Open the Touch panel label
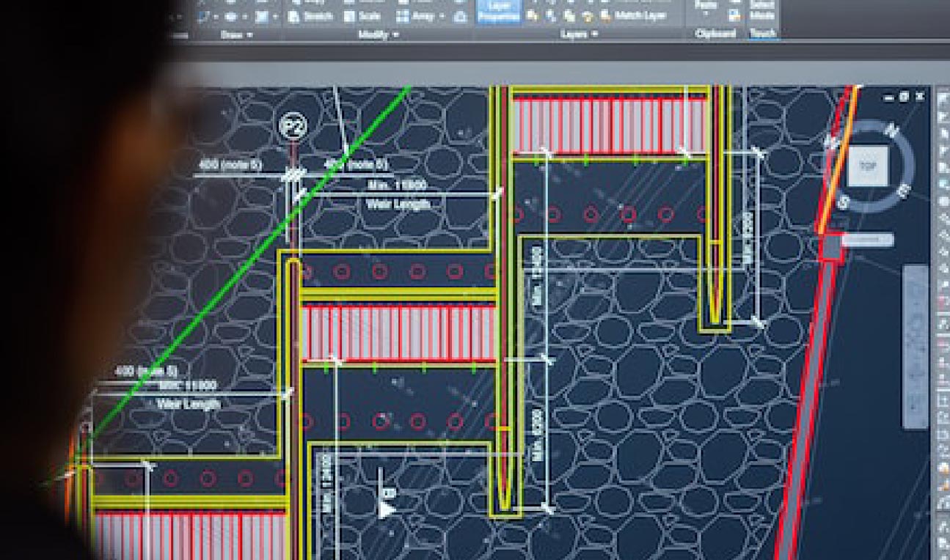Viewport: 950px width, 560px height. pyautogui.click(x=762, y=33)
